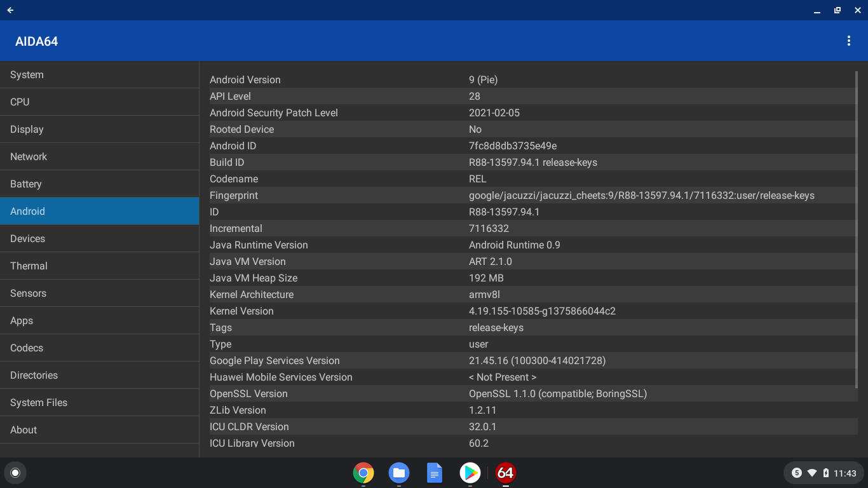Click the Codename value REL
868x488 pixels.
(x=478, y=179)
